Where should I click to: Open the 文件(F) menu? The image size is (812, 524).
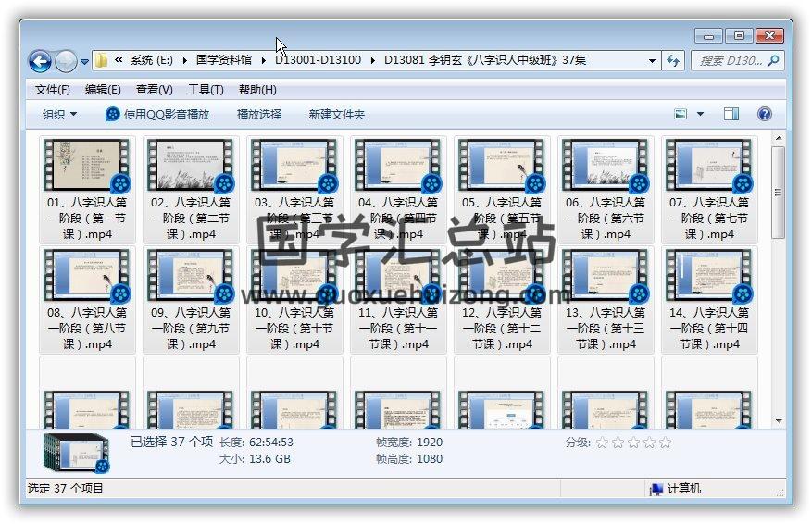click(53, 90)
